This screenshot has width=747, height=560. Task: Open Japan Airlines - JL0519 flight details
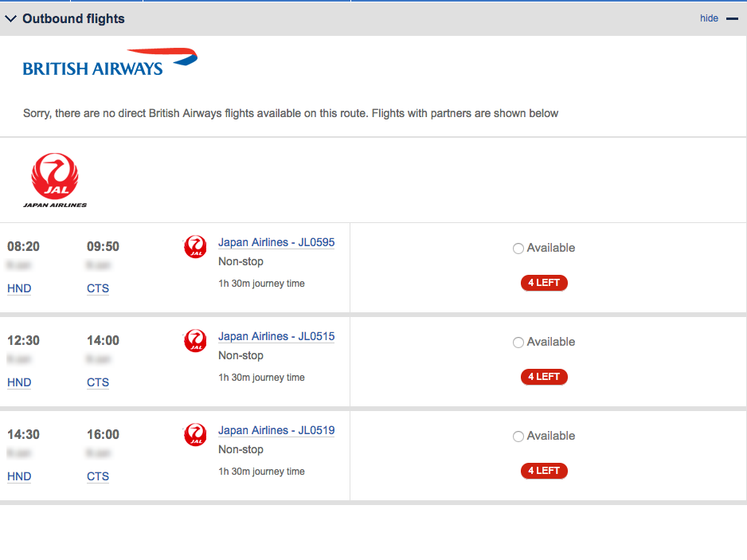click(276, 430)
